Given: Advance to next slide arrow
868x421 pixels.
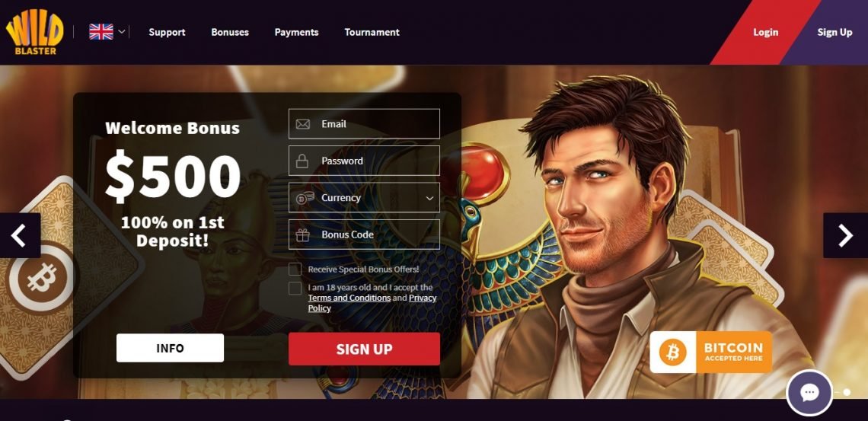Looking at the screenshot, I should pos(845,235).
